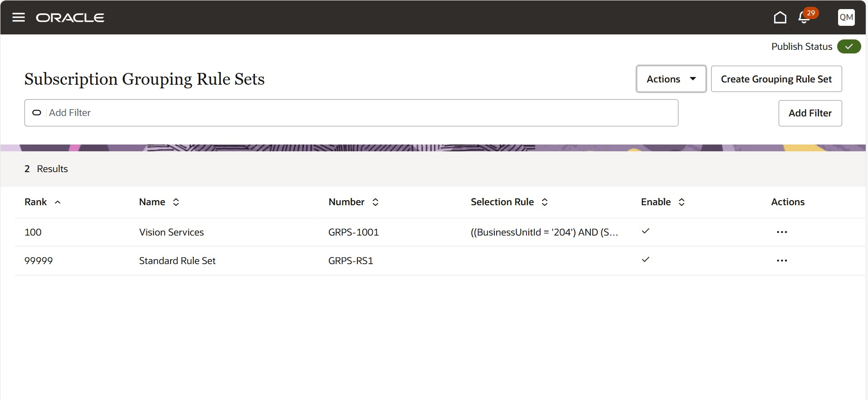This screenshot has width=868, height=400.
Task: Open the hamburger navigation menu
Action: (18, 17)
